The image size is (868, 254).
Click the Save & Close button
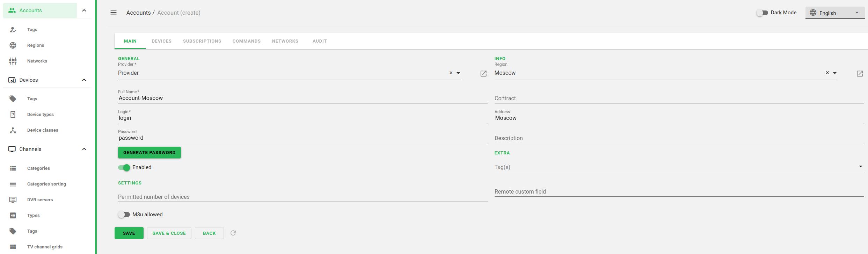coord(169,233)
